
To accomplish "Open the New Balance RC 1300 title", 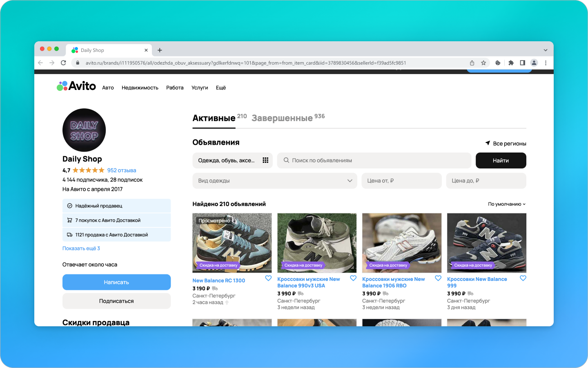I will (219, 280).
